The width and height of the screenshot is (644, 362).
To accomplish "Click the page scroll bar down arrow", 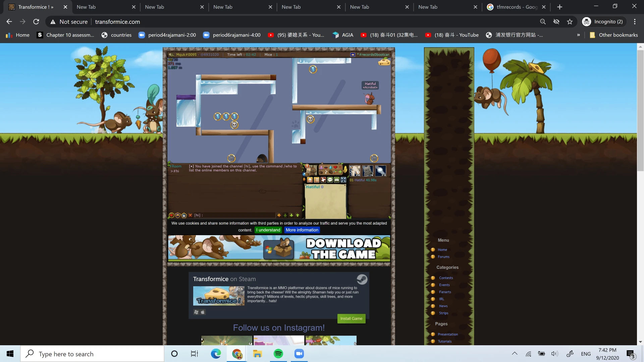I will (x=640, y=342).
